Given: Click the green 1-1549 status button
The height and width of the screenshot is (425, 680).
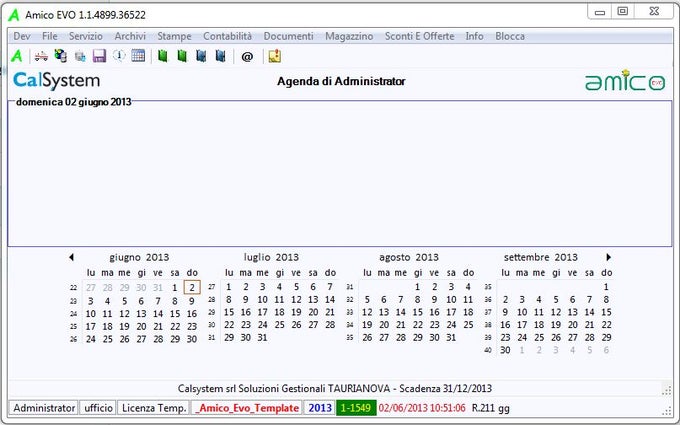Looking at the screenshot, I should [356, 408].
